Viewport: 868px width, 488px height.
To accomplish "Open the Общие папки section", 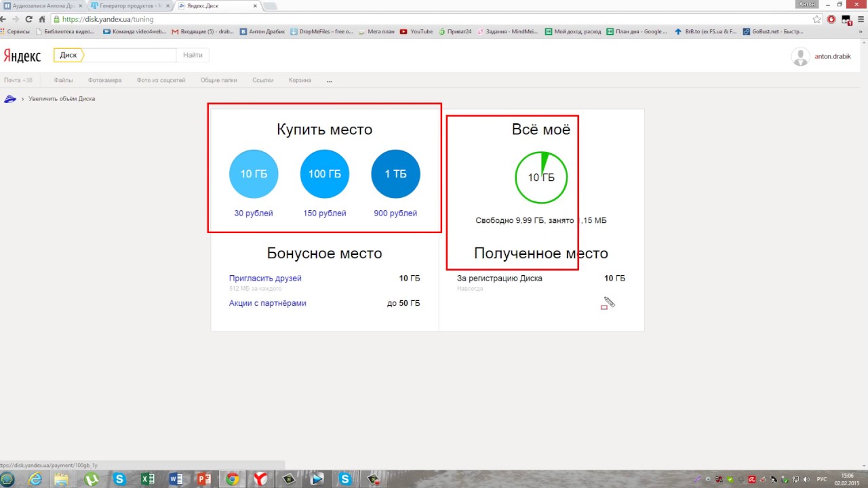I will pyautogui.click(x=219, y=80).
